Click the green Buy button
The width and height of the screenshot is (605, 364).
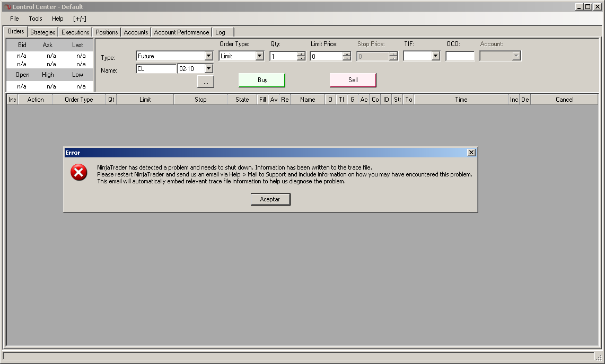pyautogui.click(x=262, y=80)
